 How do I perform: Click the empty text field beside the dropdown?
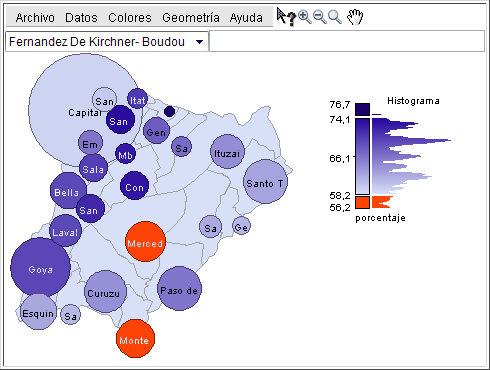click(347, 41)
